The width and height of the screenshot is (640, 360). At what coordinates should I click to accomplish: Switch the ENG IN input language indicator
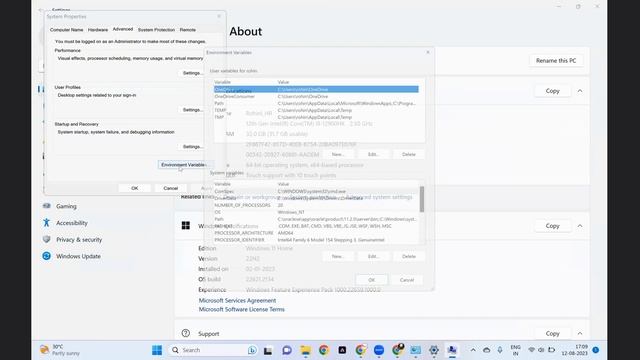tap(516, 350)
